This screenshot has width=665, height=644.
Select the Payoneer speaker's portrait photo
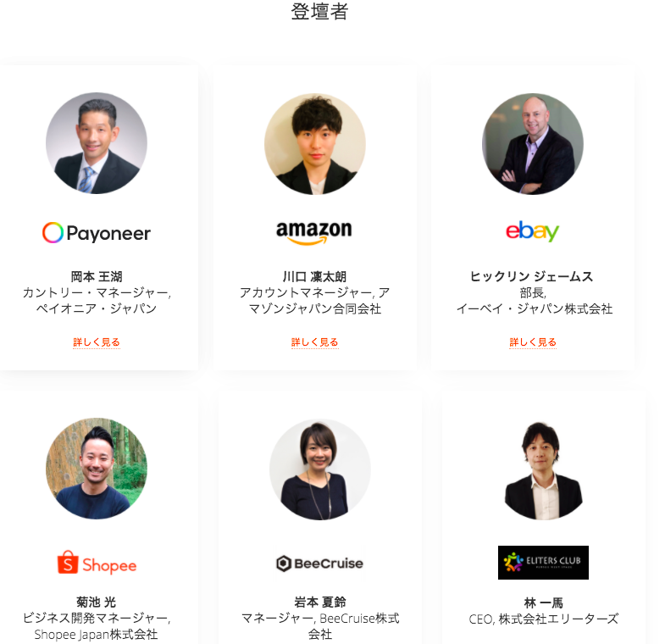97,143
